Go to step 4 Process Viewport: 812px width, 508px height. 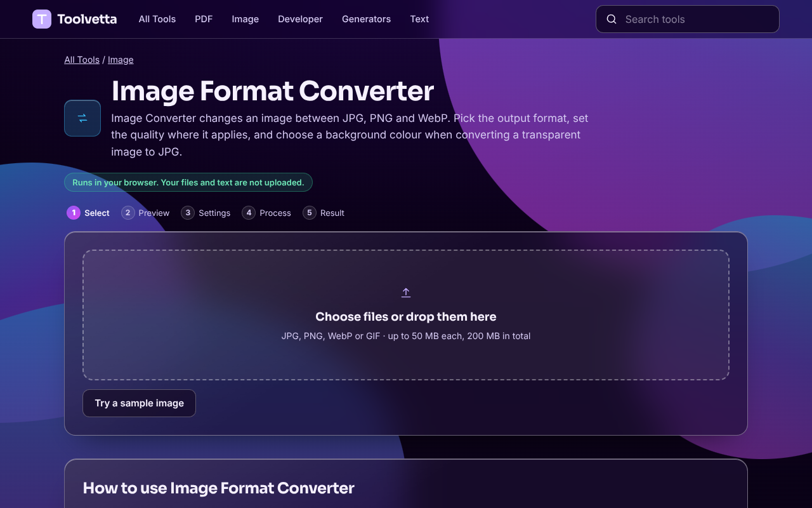click(266, 213)
